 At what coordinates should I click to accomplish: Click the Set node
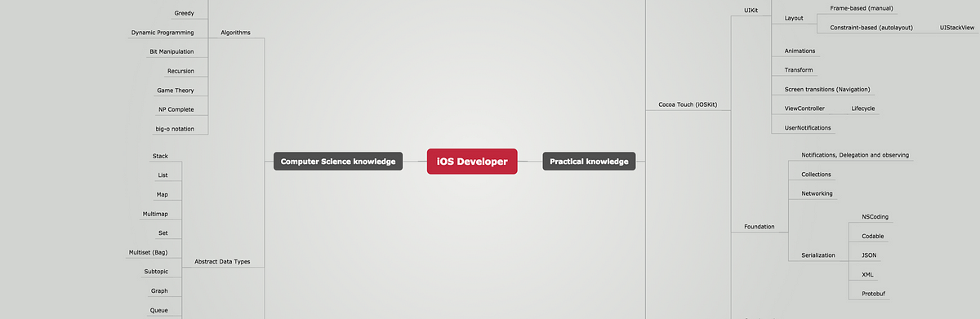point(163,233)
